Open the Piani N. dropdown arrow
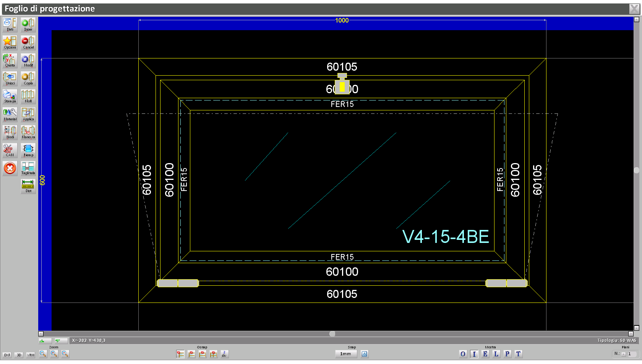642x364 pixels. pos(624,354)
